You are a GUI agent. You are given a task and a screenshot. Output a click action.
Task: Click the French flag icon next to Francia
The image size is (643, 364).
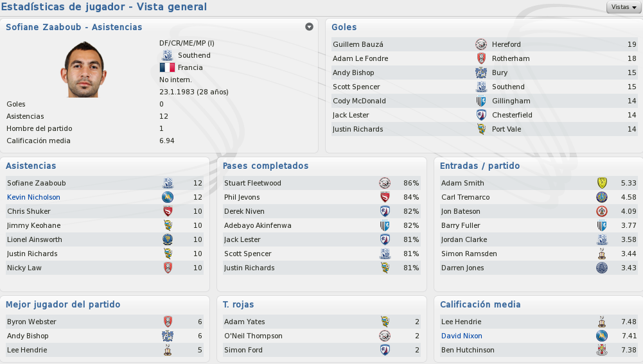click(167, 67)
